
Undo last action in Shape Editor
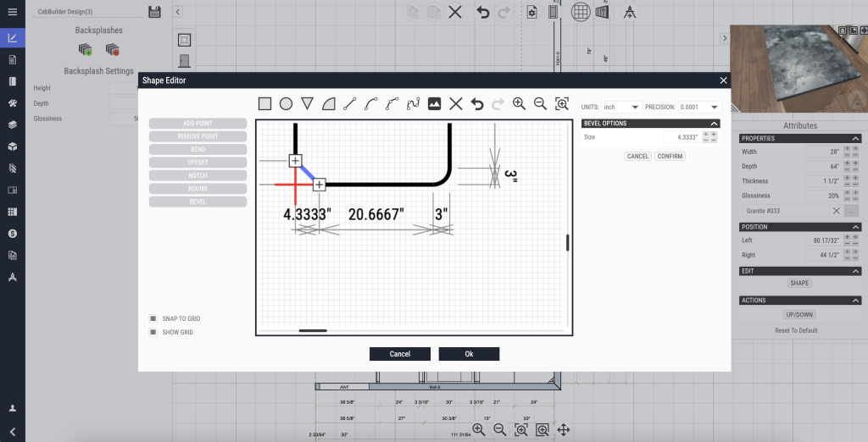point(477,103)
